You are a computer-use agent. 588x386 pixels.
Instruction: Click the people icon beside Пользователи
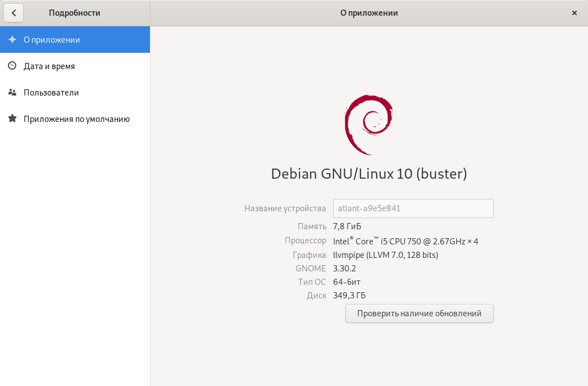[x=12, y=93]
